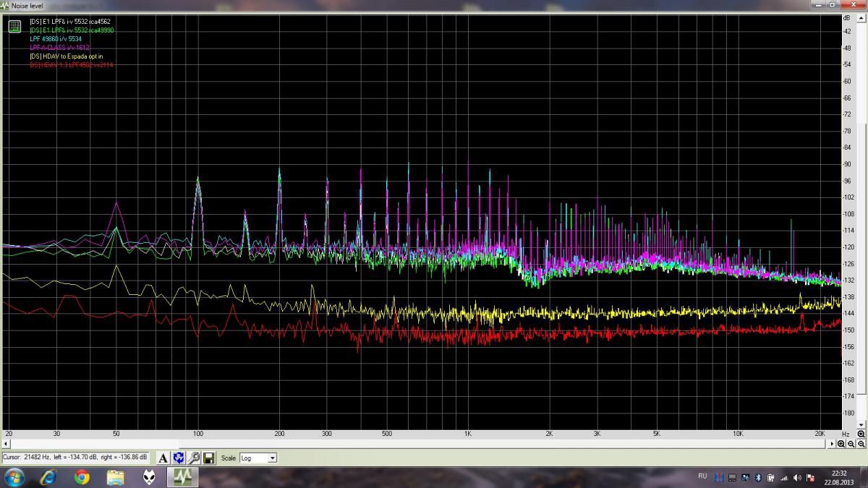Click the battery power tray icon

[x=771, y=478]
